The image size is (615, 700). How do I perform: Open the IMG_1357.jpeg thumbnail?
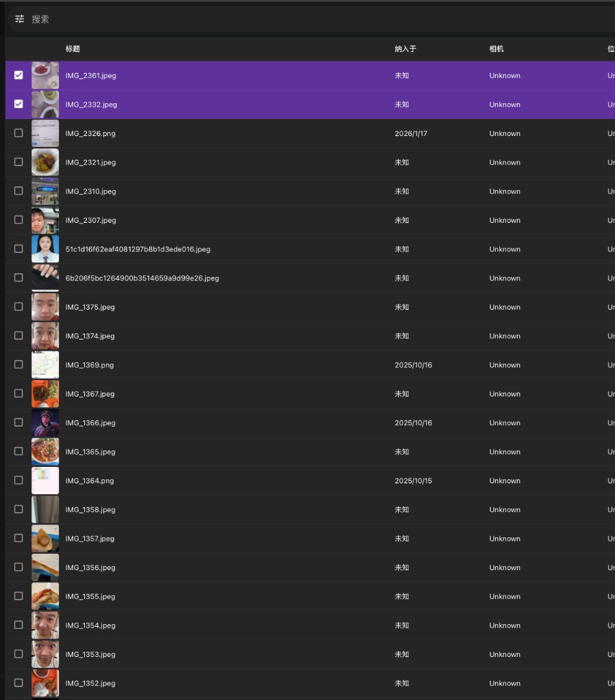(x=45, y=539)
